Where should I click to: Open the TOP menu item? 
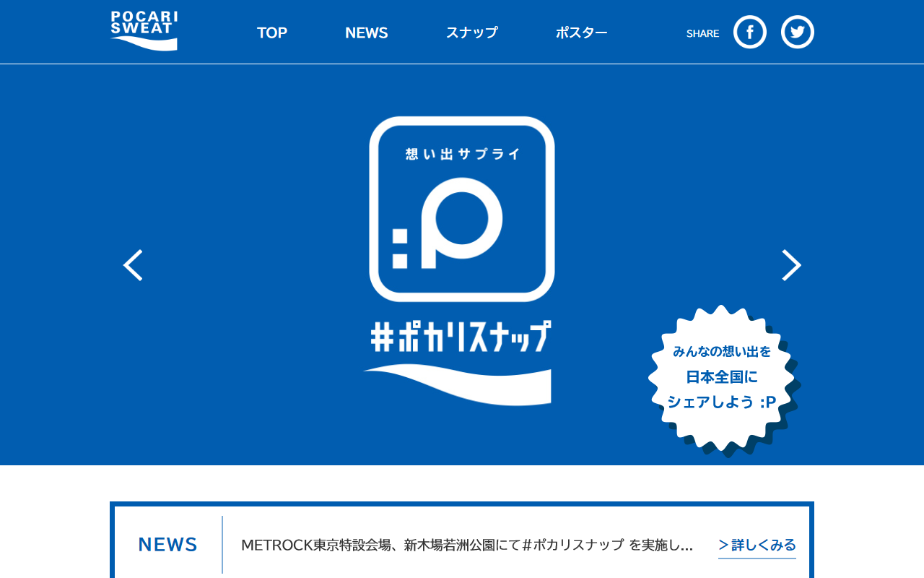click(x=272, y=33)
